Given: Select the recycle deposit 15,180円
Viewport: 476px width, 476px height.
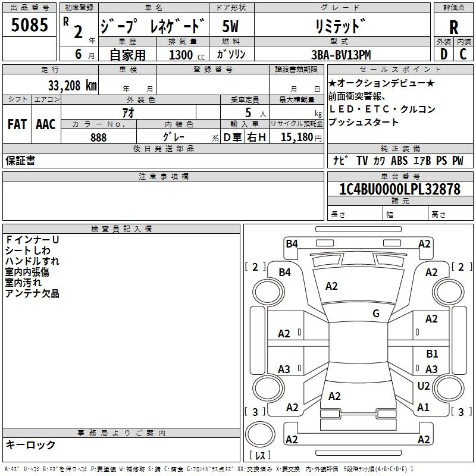Looking at the screenshot, I should [x=301, y=137].
